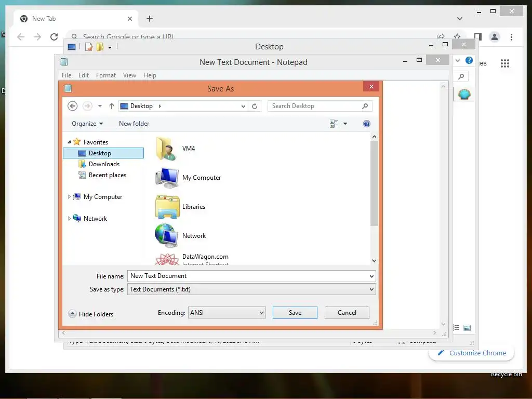This screenshot has height=399, width=532.
Task: Create a New folder
Action: [x=134, y=124]
